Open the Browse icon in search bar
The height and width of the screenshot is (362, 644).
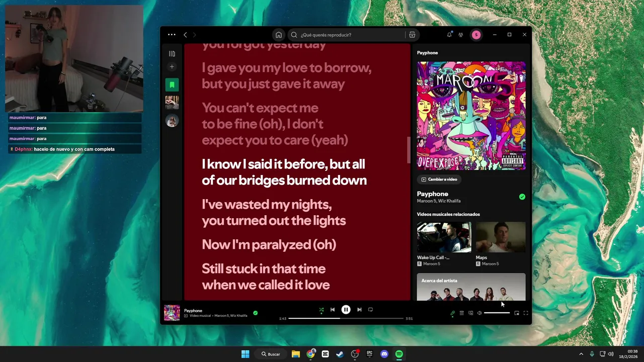pos(412,35)
